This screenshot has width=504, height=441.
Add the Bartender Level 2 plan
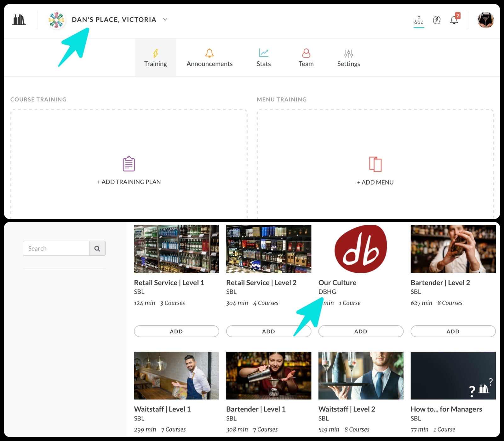pos(453,331)
